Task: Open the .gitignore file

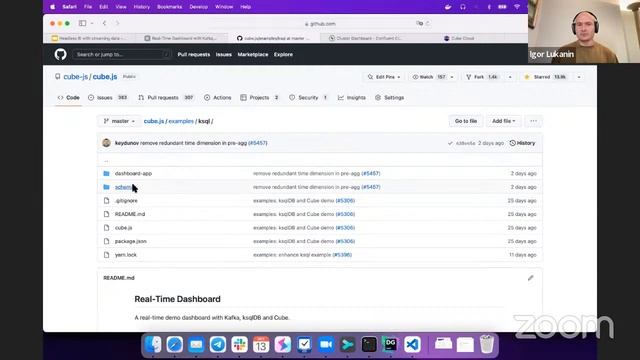Action: (126, 201)
